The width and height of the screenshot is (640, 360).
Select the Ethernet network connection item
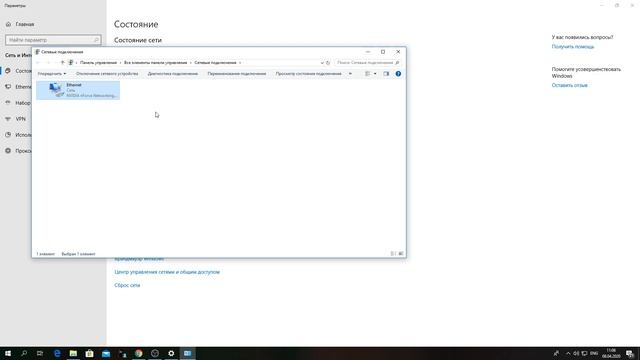78,90
